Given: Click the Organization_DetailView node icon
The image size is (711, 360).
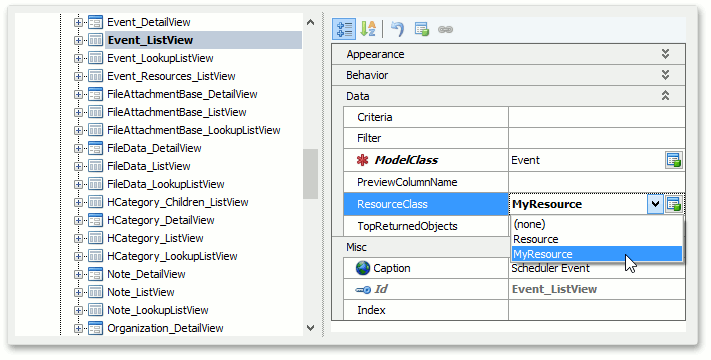Looking at the screenshot, I should [95, 328].
